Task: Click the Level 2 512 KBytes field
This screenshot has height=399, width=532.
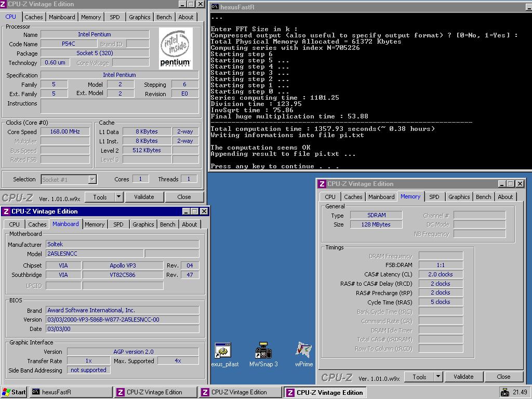Action: [147, 150]
